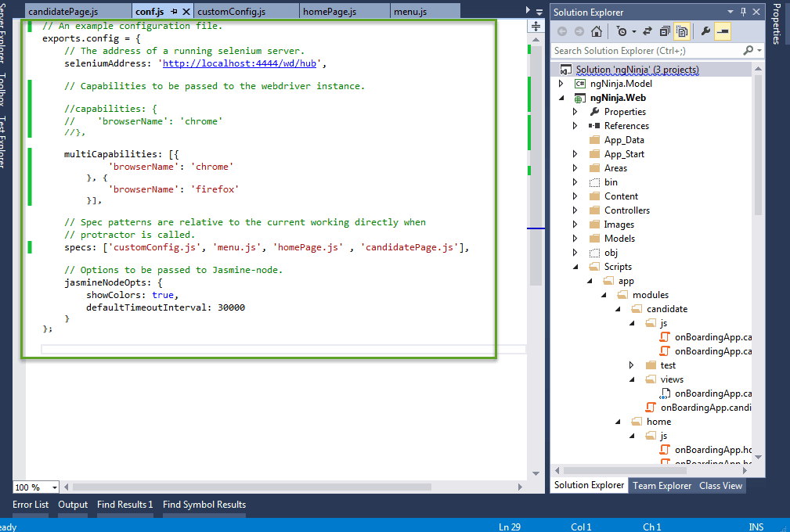Click the Back arrow in Solution Explorer toolbar
This screenshot has width=790, height=532.
click(562, 31)
